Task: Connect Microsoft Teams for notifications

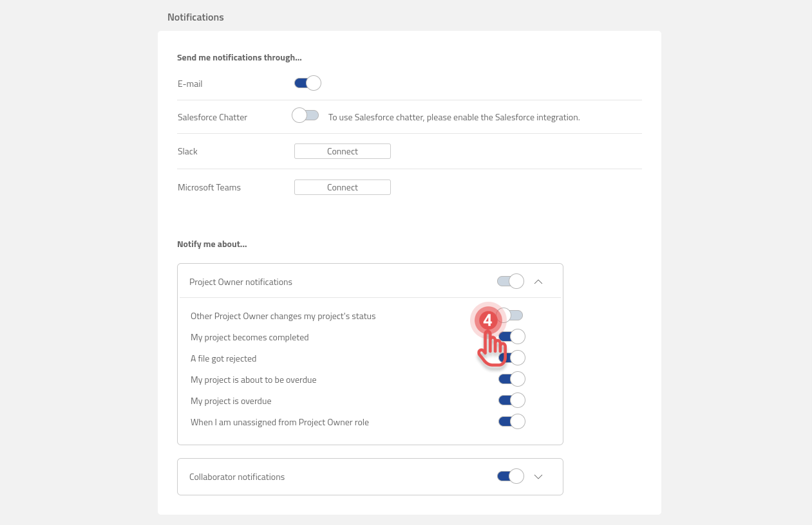Action: [x=342, y=187]
